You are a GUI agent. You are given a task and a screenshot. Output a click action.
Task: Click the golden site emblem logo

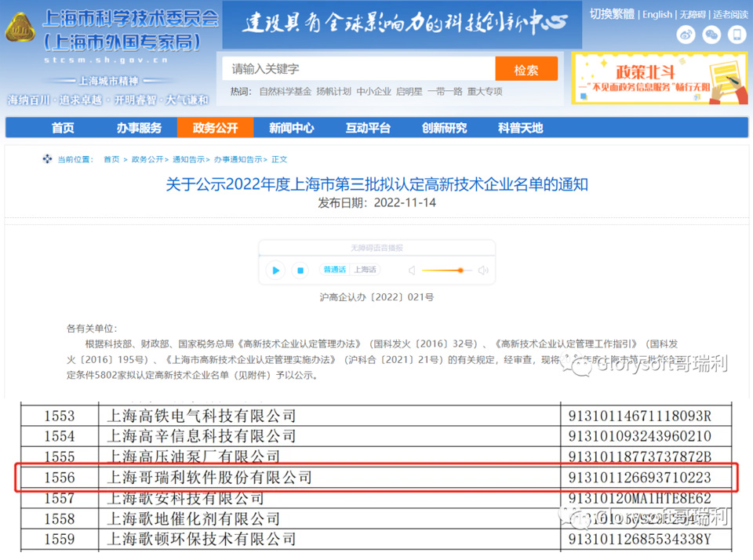[20, 28]
